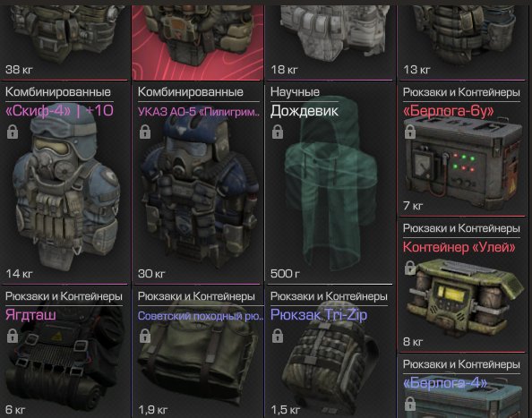This screenshot has width=532, height=418.
Task: Click the lock icon on Ягдташ card
Action: pos(13,336)
